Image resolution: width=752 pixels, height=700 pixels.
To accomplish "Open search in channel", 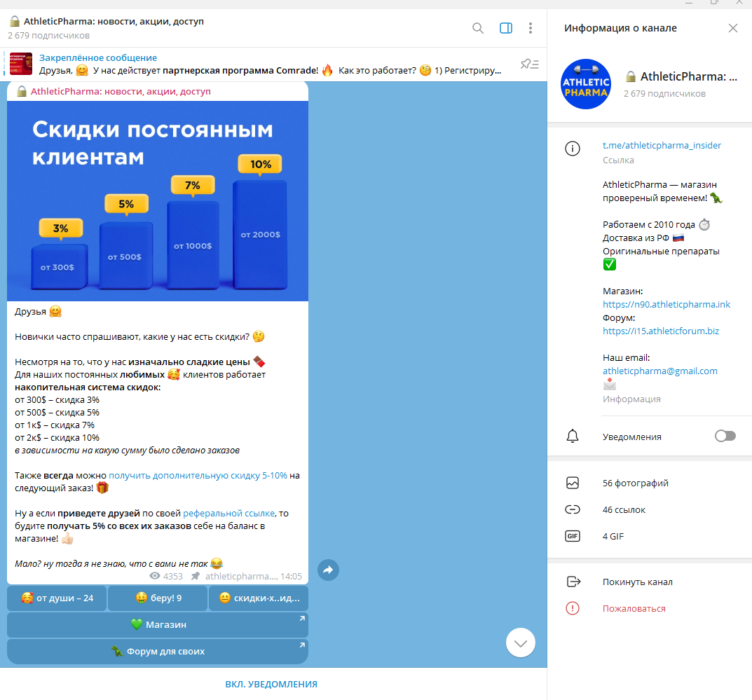I will tap(478, 28).
